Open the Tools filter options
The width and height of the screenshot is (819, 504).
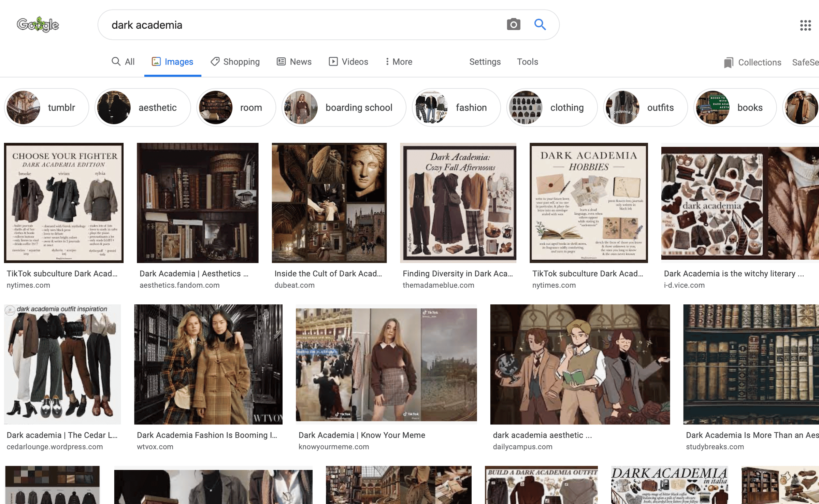pyautogui.click(x=527, y=62)
